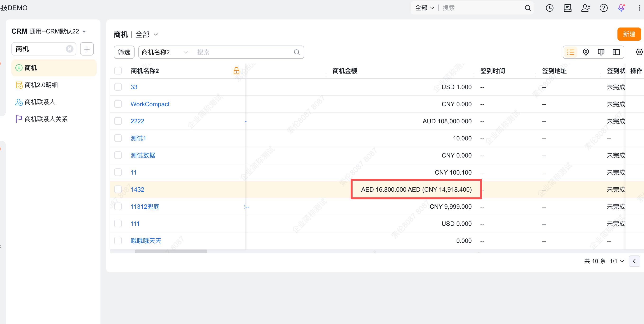
Task: Open table column settings icon
Action: 639,52
